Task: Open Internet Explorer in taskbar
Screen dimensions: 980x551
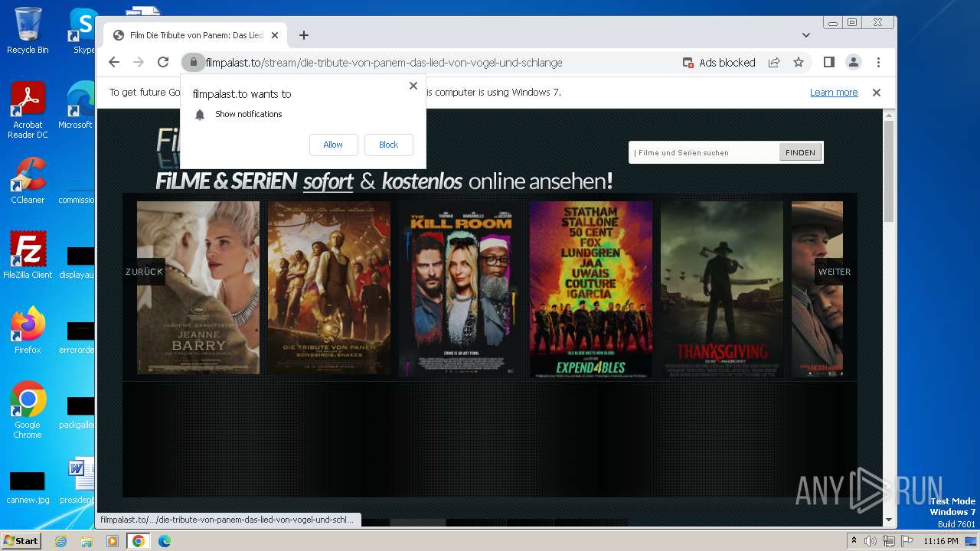Action: (60, 541)
